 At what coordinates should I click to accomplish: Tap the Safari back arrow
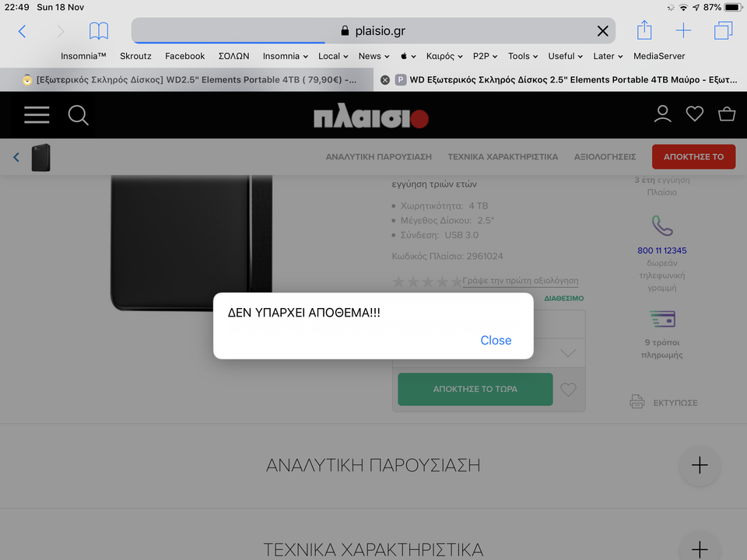click(x=22, y=31)
